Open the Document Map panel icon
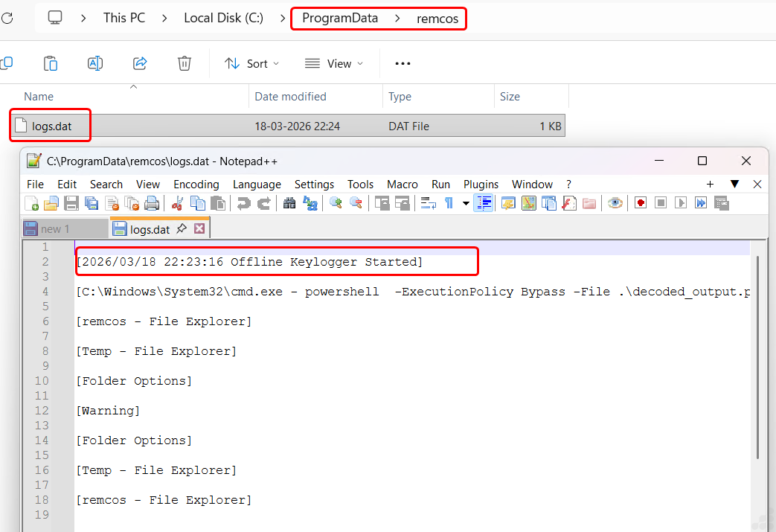The image size is (776, 532). [529, 203]
